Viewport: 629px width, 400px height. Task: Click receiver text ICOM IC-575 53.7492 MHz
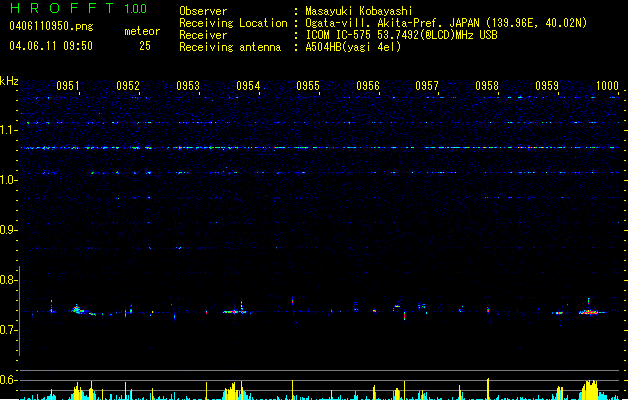[402, 35]
